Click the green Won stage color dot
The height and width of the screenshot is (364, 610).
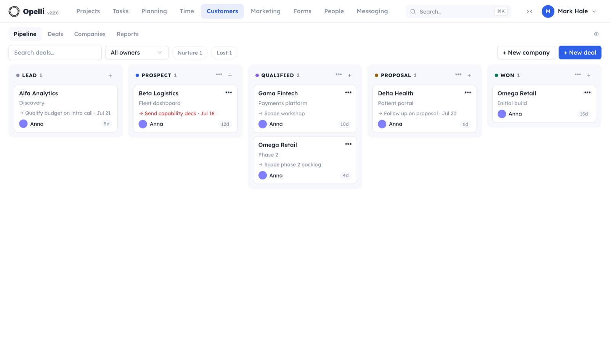(x=496, y=75)
